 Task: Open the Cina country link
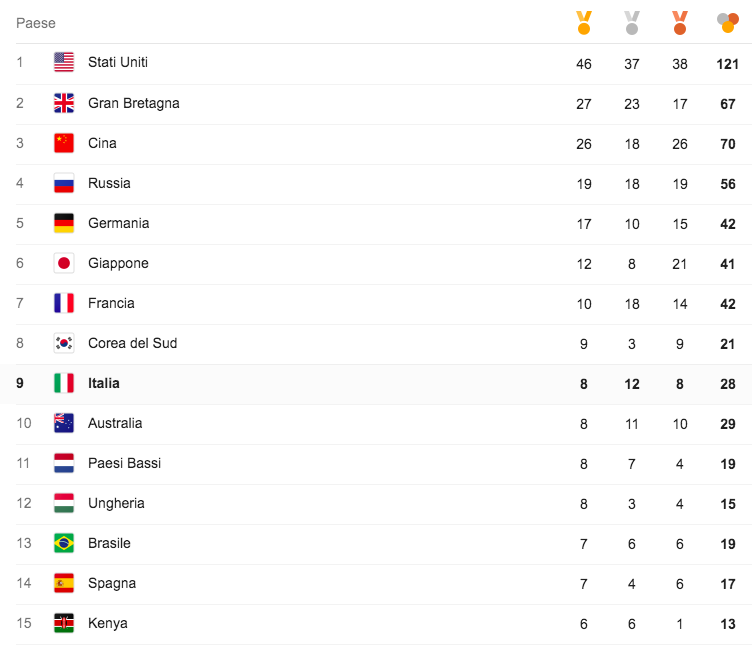pyautogui.click(x=102, y=143)
